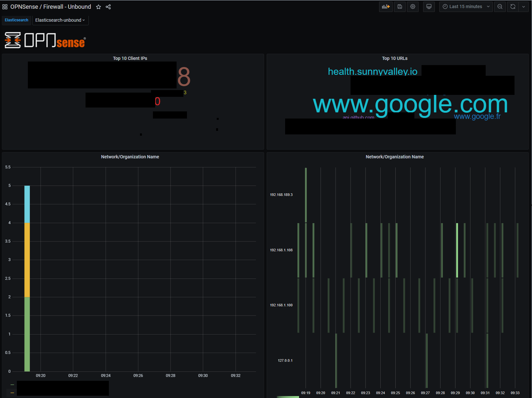Open the dashboards grid icon
The width and height of the screenshot is (532, 398).
point(5,7)
